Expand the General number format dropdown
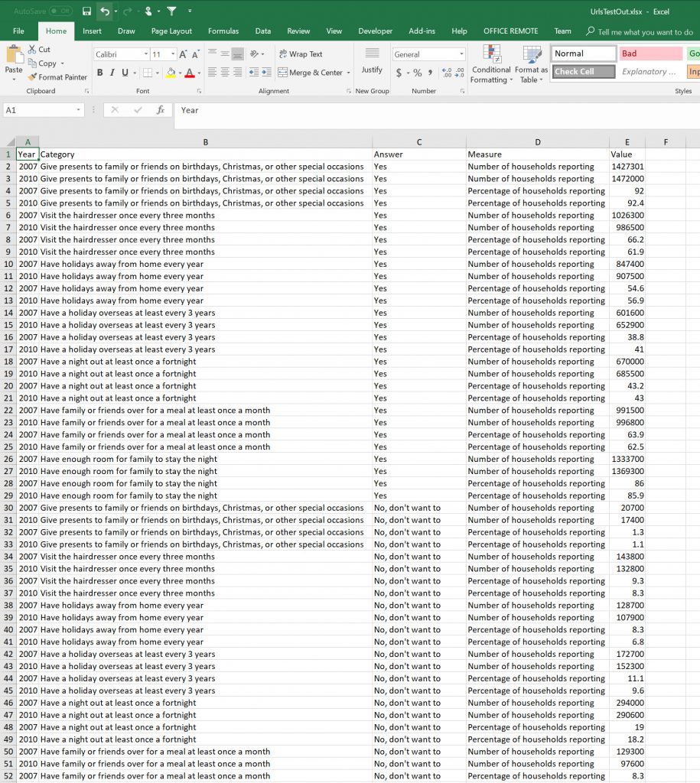This screenshot has height=783, width=700. point(461,54)
